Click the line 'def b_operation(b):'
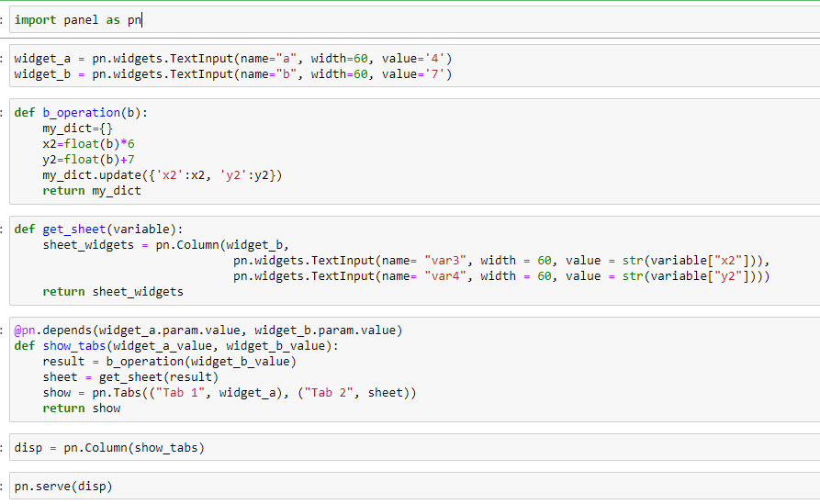 tap(81, 113)
